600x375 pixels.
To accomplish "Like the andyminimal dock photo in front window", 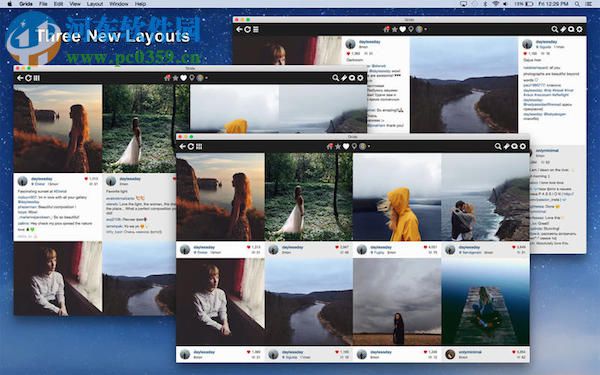I will point(514,352).
